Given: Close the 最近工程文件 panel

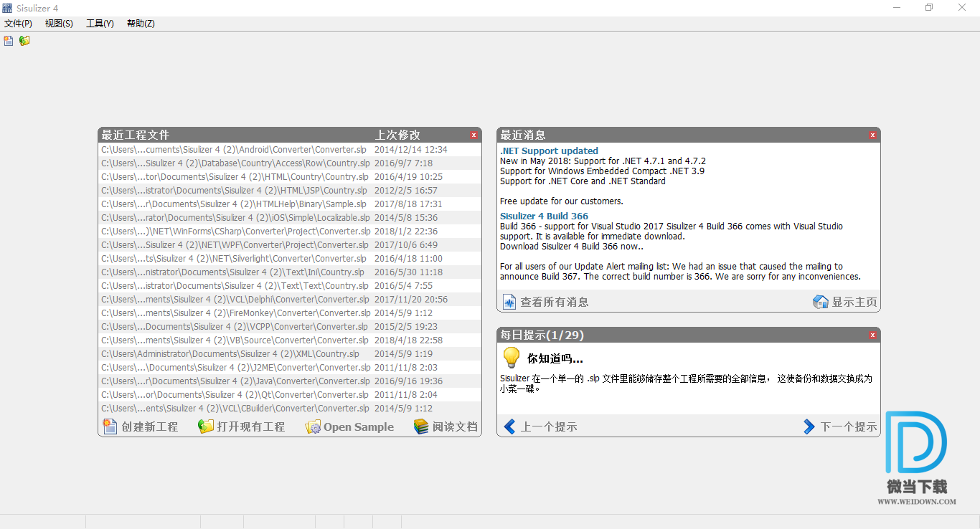Looking at the screenshot, I should coord(473,135).
